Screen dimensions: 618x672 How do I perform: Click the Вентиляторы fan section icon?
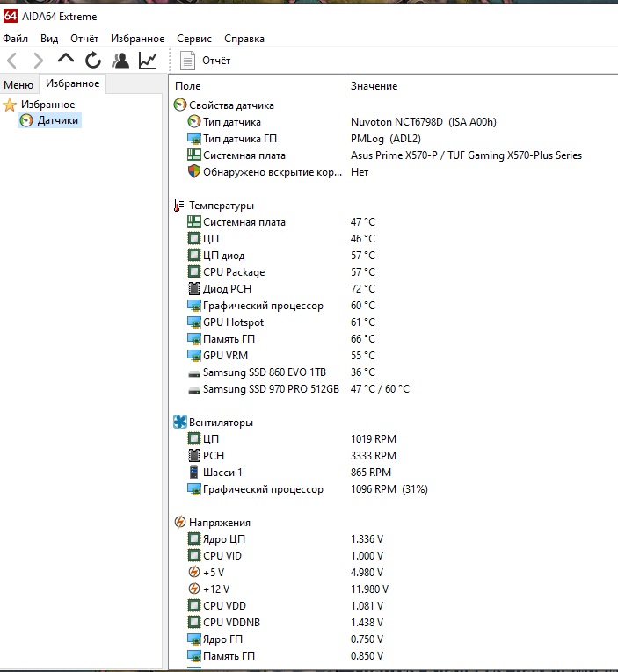point(180,423)
